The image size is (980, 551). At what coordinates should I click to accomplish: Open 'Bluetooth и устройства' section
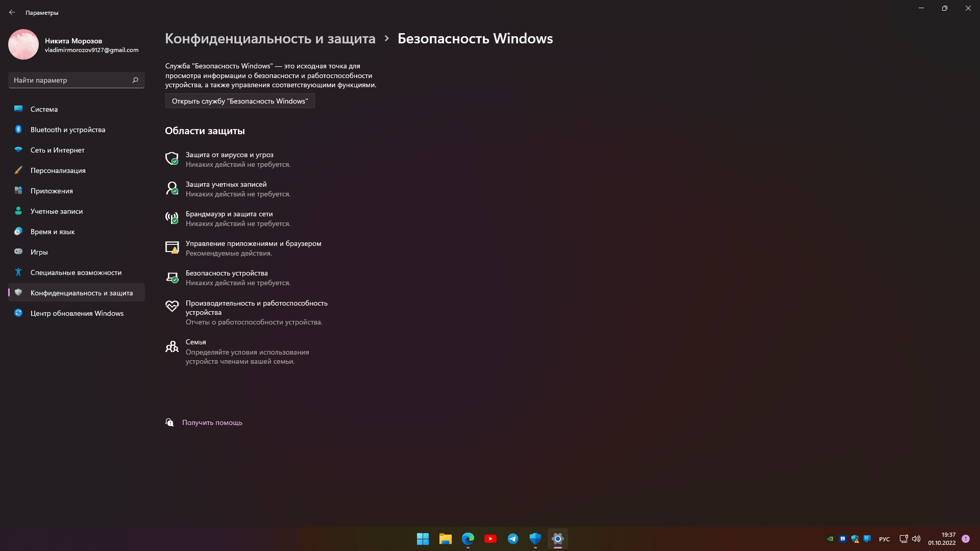(77, 130)
